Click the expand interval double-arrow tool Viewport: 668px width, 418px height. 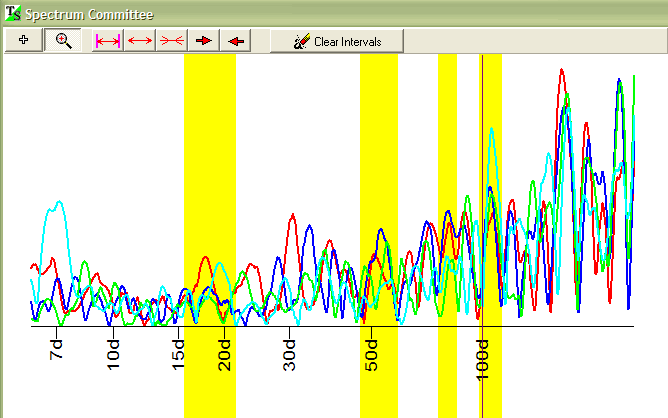pyautogui.click(x=140, y=41)
